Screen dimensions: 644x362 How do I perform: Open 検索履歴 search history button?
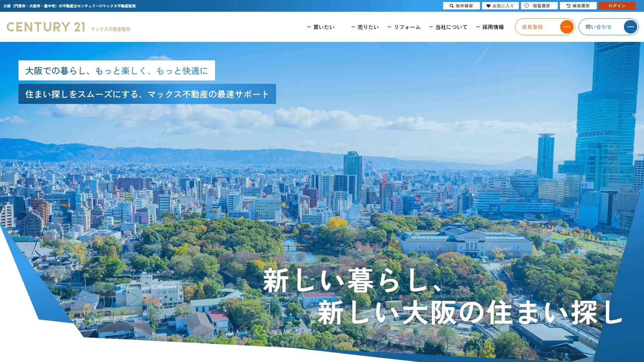pyautogui.click(x=578, y=6)
